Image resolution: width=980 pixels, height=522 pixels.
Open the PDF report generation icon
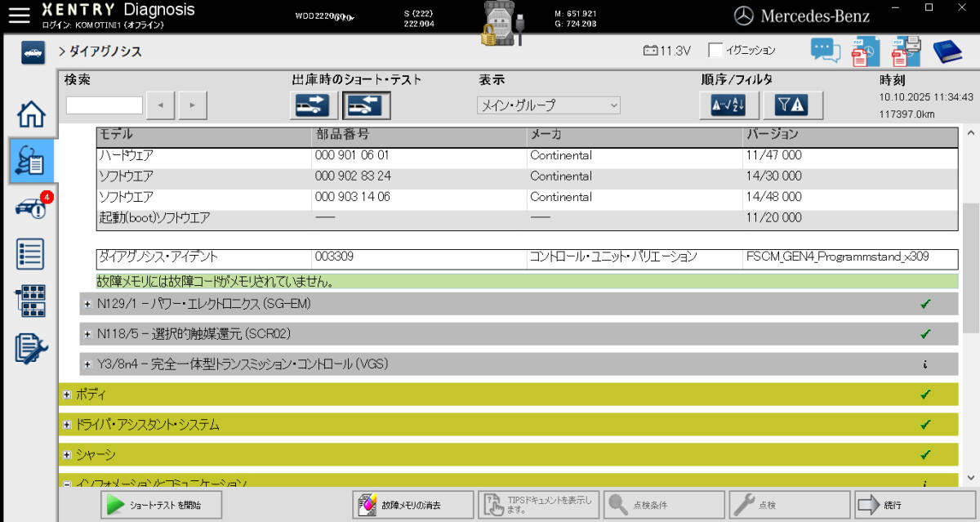coord(865,51)
